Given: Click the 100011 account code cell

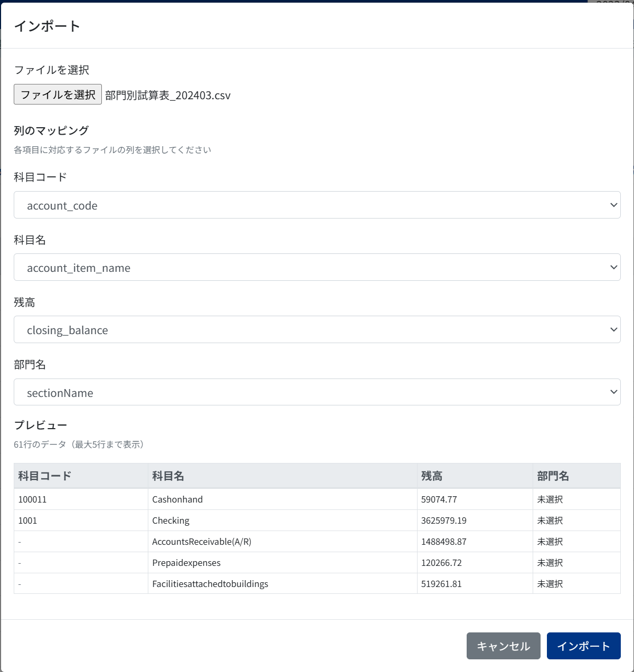Looking at the screenshot, I should (32, 499).
